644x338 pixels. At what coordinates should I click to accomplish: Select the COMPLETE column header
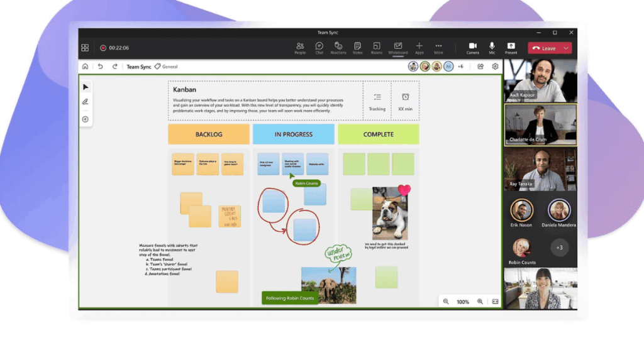click(x=378, y=134)
